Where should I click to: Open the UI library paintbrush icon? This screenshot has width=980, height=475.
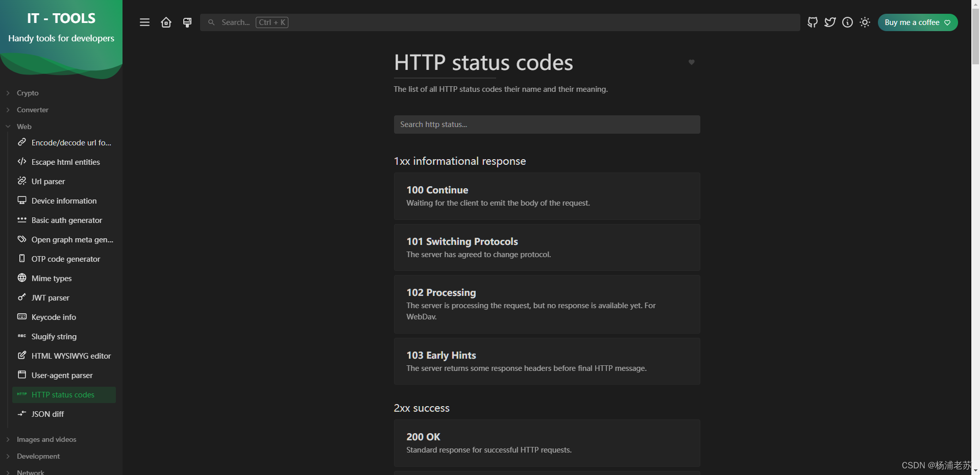tap(187, 22)
